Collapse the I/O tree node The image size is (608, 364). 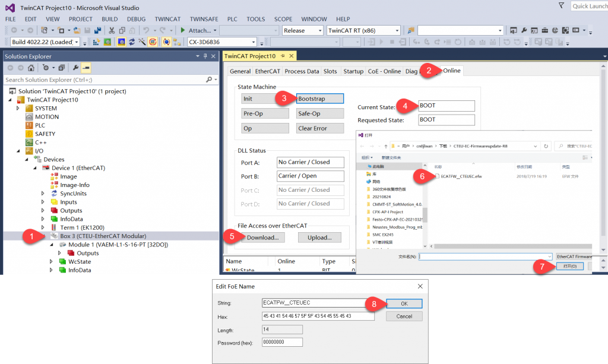click(x=18, y=151)
